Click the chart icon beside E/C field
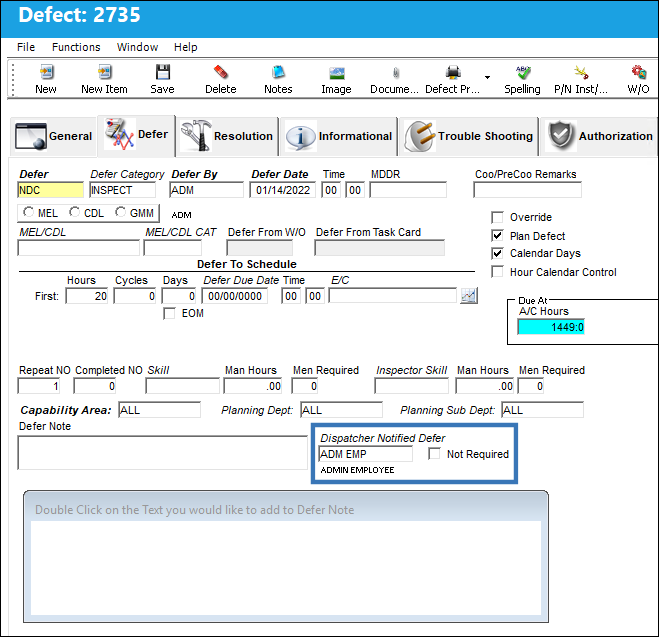659x637 pixels. (469, 296)
